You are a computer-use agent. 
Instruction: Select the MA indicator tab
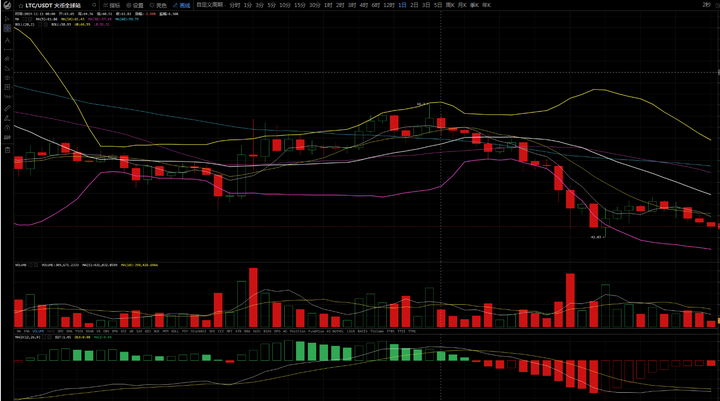18,331
